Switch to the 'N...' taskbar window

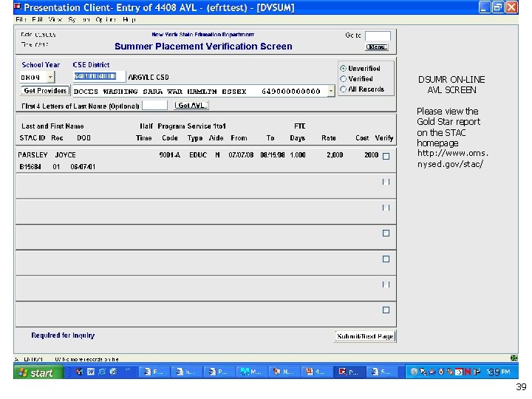pos(284,372)
